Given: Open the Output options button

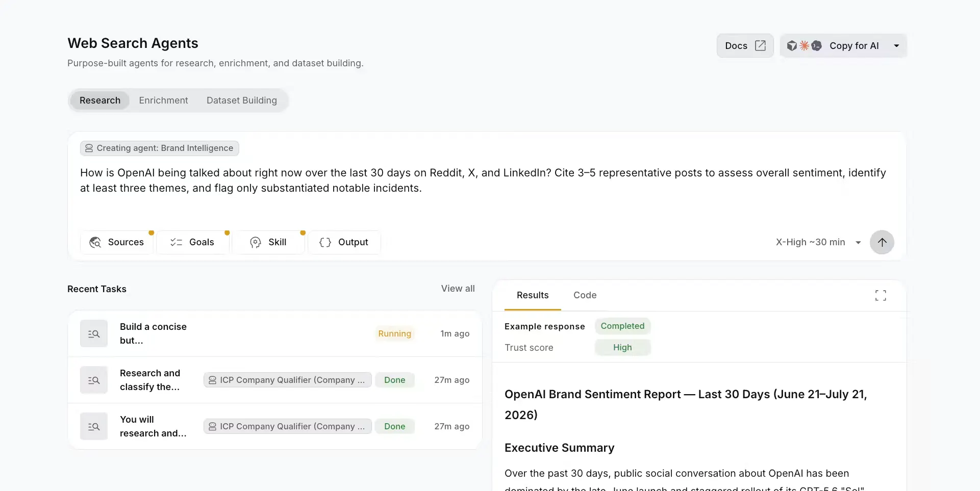Looking at the screenshot, I should coord(344,242).
